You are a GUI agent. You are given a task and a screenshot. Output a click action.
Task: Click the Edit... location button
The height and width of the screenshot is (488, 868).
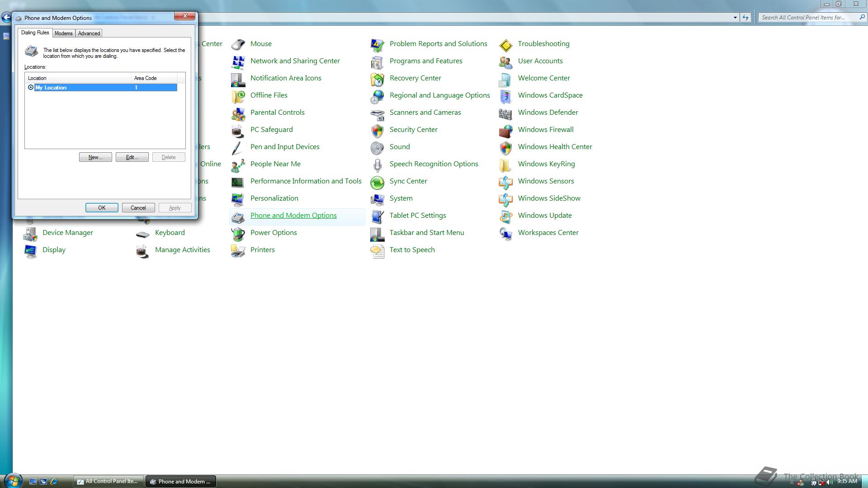click(132, 157)
